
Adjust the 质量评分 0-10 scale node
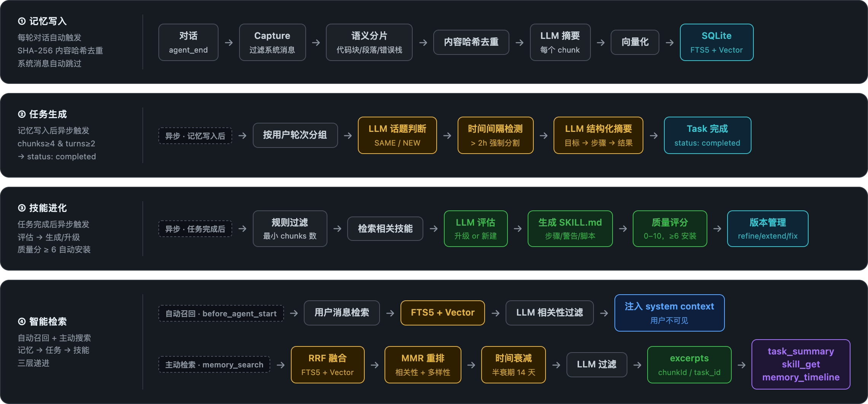point(669,229)
